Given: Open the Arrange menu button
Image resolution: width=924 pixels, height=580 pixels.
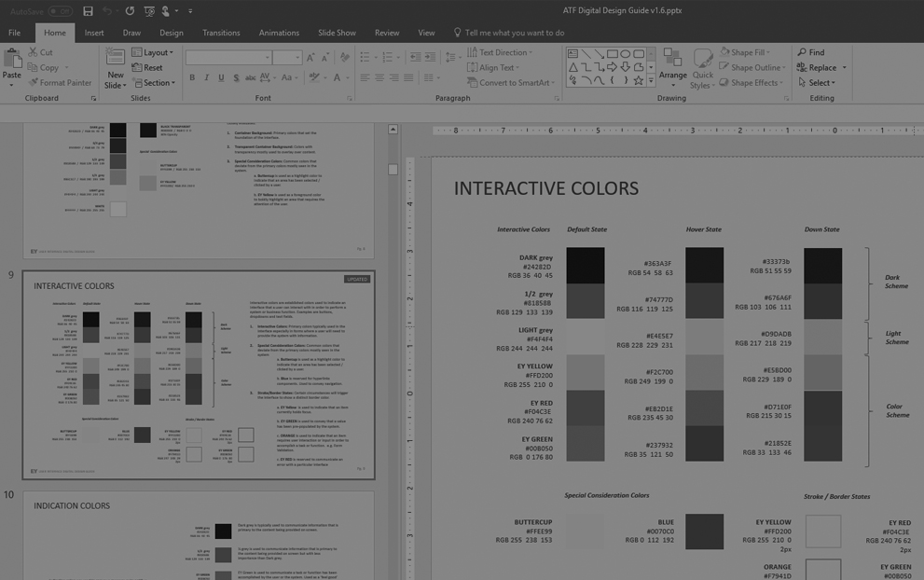Looking at the screenshot, I should [x=672, y=67].
